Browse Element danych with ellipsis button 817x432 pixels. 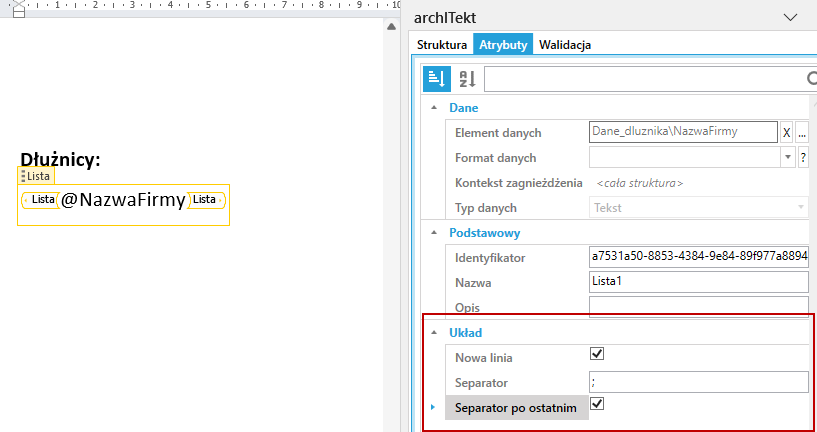coord(802,133)
